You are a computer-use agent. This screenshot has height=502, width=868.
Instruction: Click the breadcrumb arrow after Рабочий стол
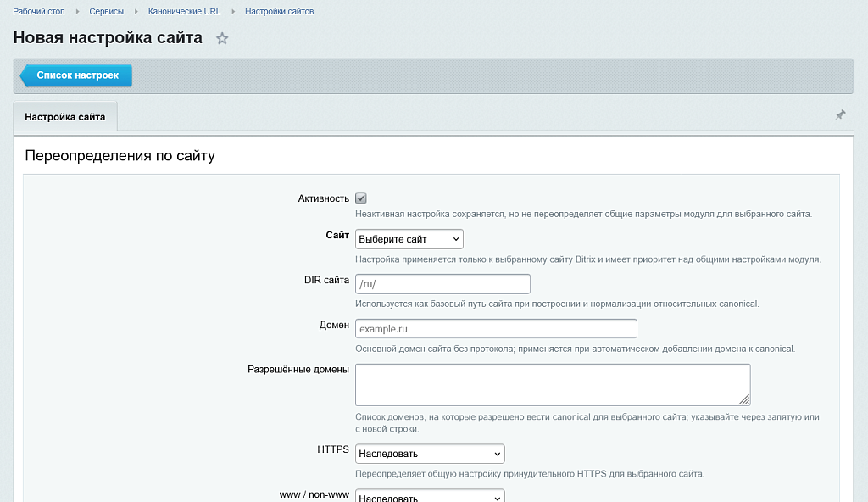tap(77, 12)
